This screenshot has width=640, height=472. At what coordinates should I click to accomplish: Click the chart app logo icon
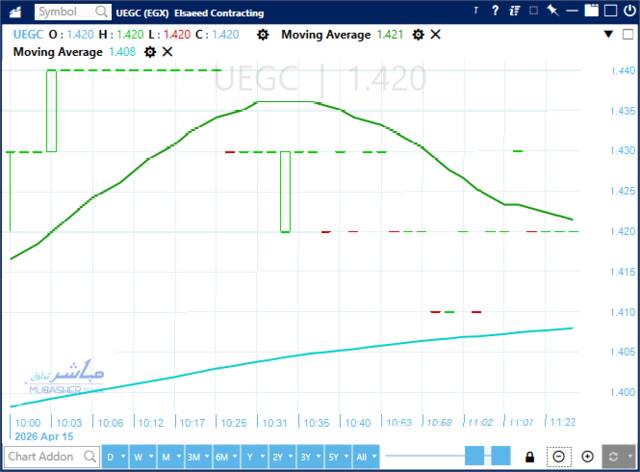[16, 11]
